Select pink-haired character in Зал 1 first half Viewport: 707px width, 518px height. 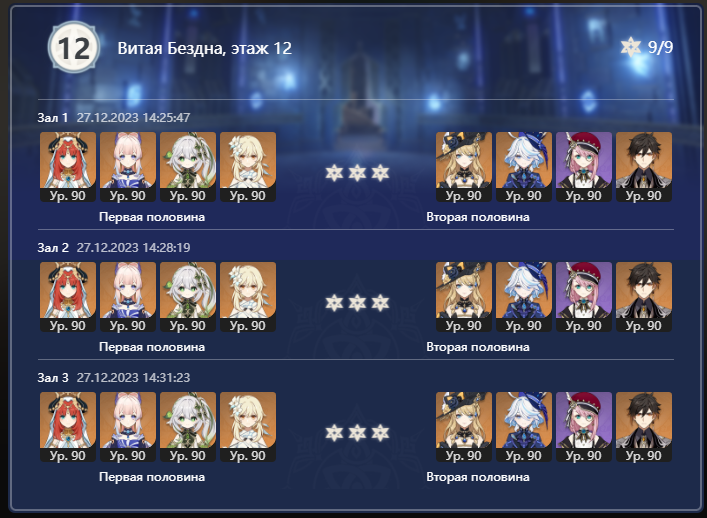pyautogui.click(x=128, y=167)
